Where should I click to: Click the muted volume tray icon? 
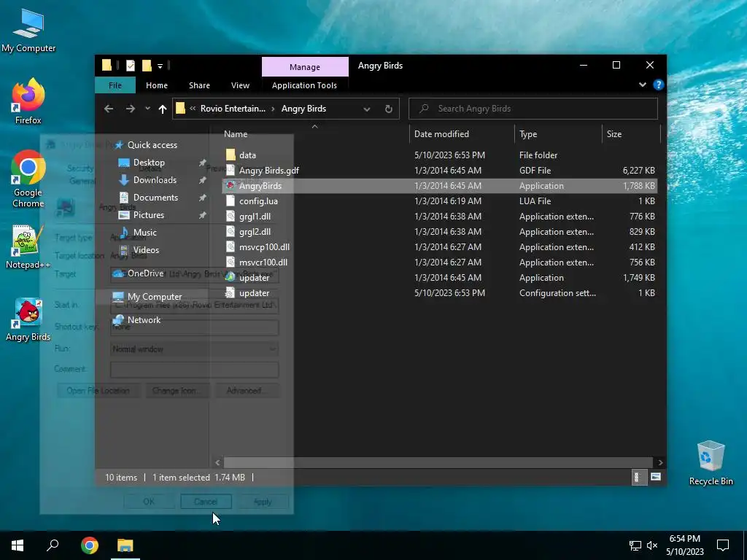652,545
